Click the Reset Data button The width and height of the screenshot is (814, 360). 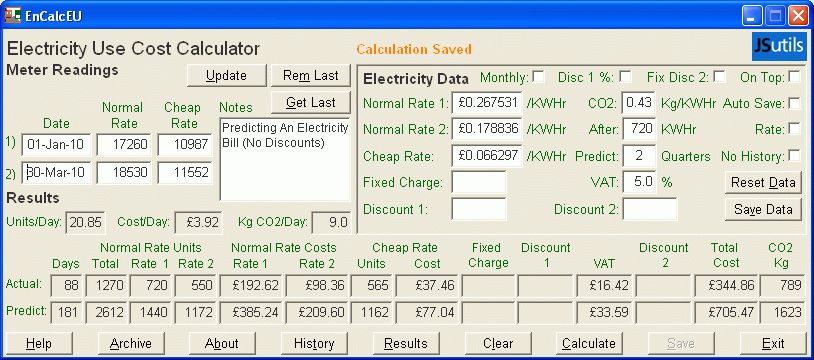[763, 182]
